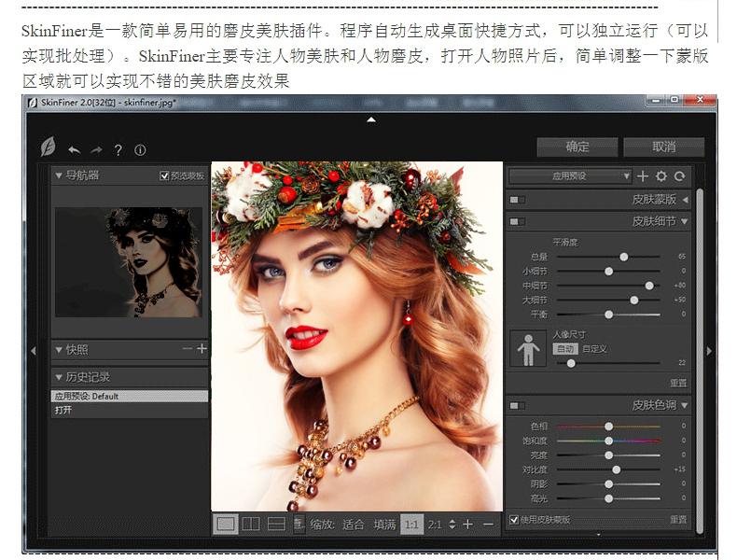Image resolution: width=737 pixels, height=560 pixels.
Task: Click the SkinFiner leaf logo icon
Action: tap(48, 147)
